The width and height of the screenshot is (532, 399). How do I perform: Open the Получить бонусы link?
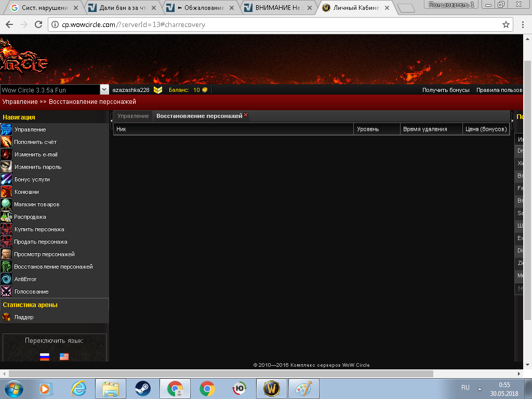445,90
